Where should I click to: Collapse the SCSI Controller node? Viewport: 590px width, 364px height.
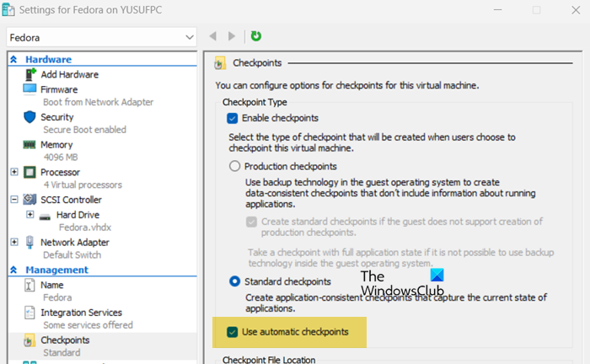(14, 200)
